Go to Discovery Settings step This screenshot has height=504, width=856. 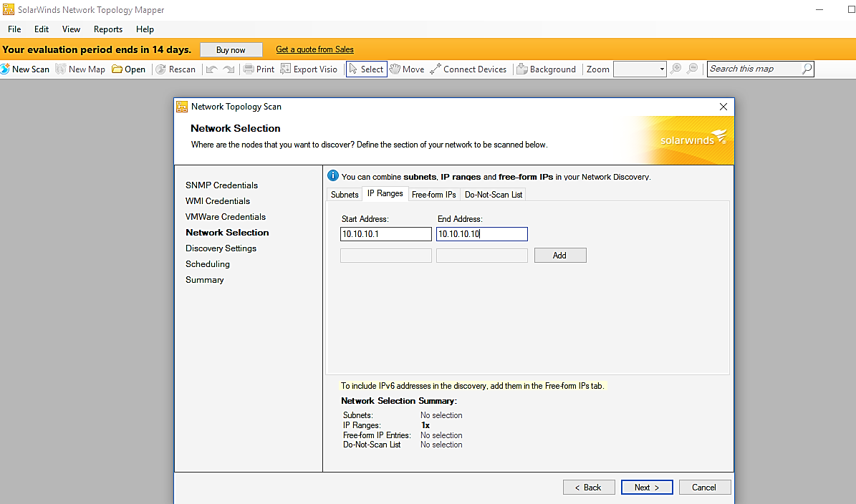(221, 248)
